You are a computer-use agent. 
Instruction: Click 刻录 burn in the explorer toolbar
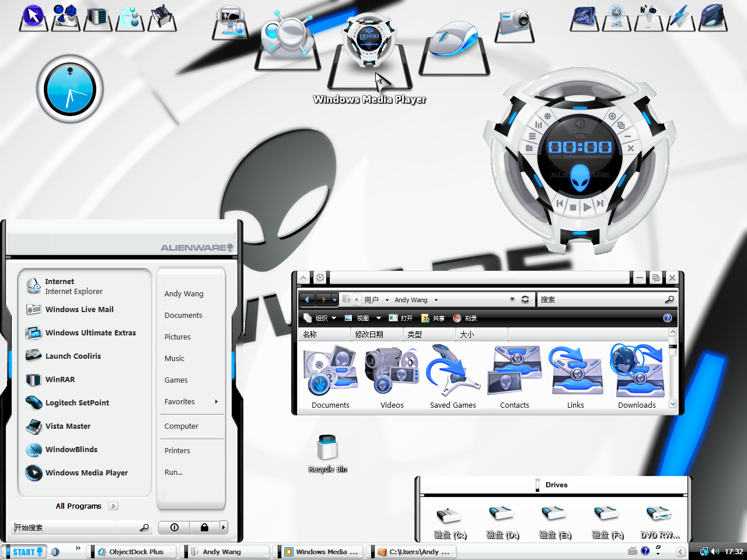[x=465, y=318]
